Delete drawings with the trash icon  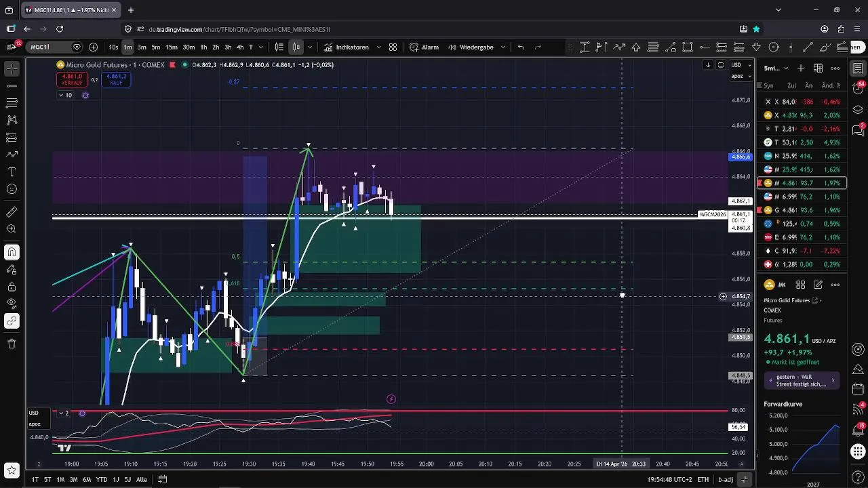click(12, 344)
